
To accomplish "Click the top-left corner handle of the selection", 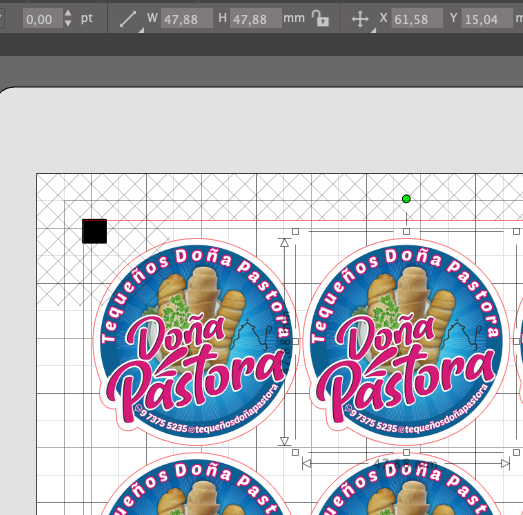I will (x=295, y=231).
